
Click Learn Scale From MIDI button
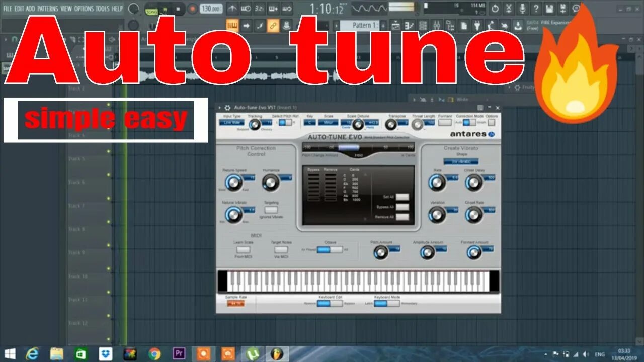coord(244,249)
